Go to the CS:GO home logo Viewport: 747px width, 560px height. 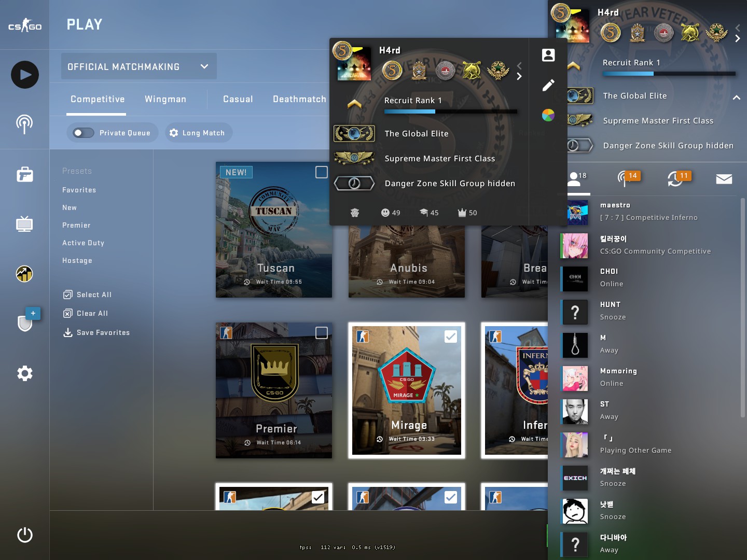point(25,25)
